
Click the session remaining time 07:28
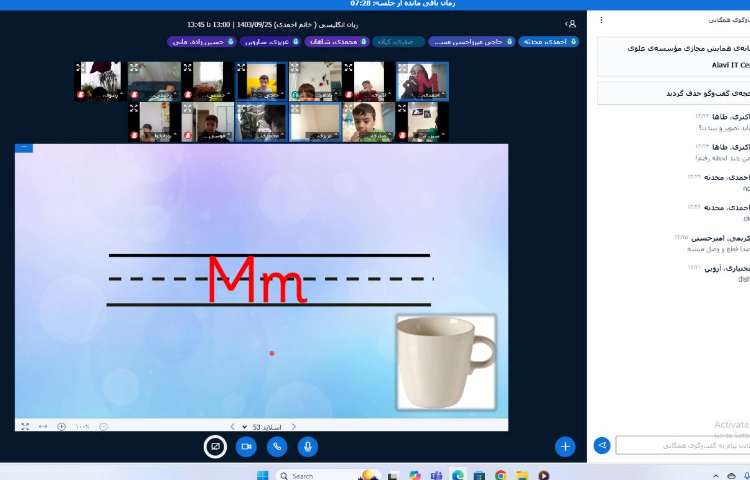pyautogui.click(x=402, y=4)
